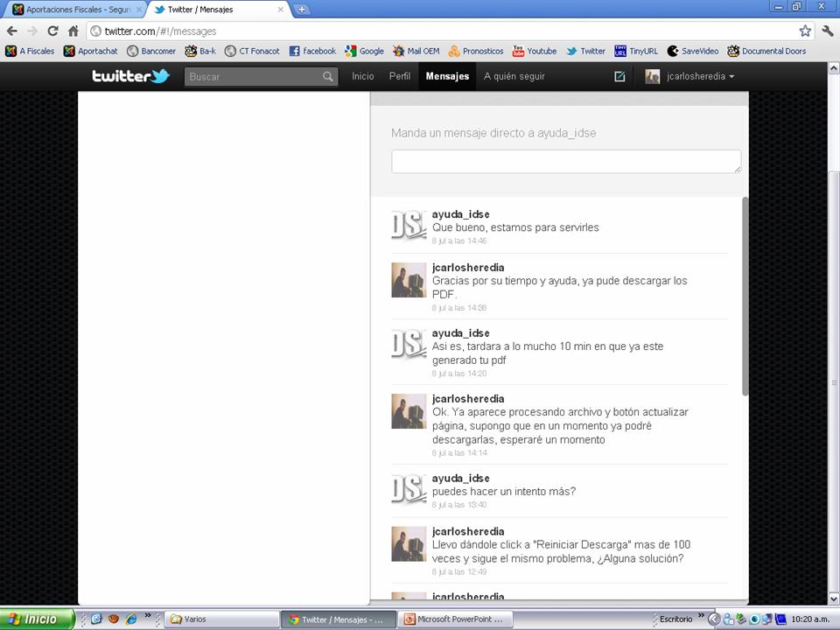The image size is (840, 630).
Task: Click messages list scrollbar thumb
Action: (745, 297)
